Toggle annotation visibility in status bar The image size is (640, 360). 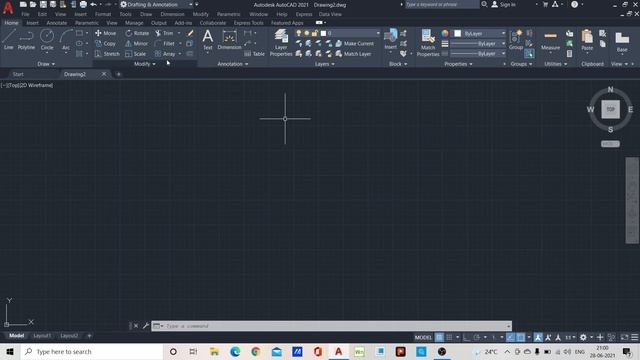[x=538, y=337]
